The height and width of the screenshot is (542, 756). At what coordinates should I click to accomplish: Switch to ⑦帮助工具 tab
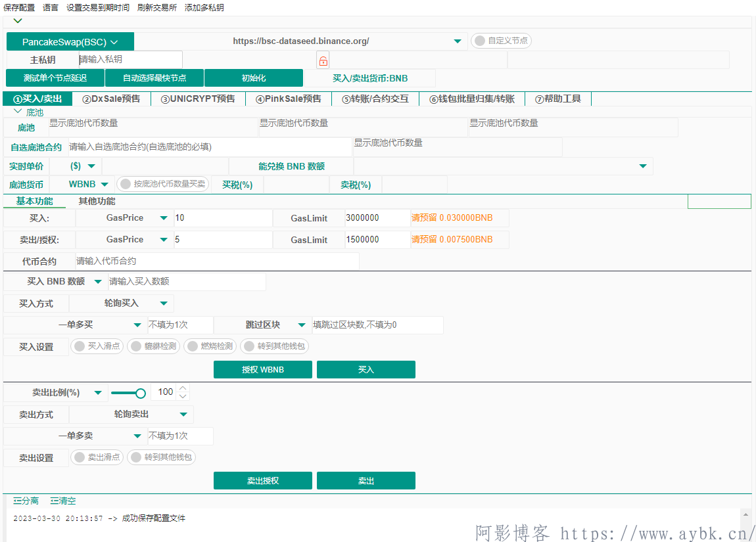click(558, 99)
